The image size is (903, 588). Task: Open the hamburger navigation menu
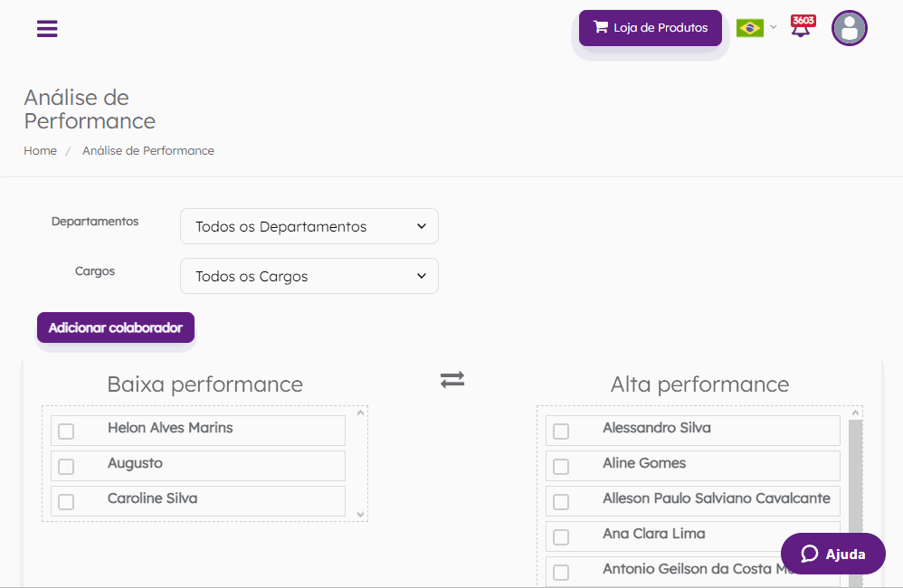[47, 28]
